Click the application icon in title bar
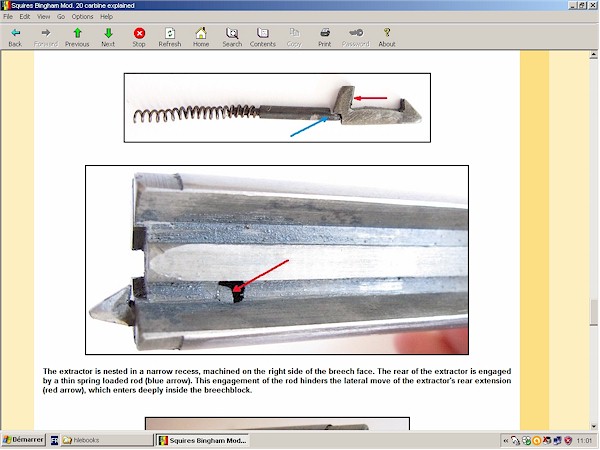Viewport: 600px width, 450px height. coord(5,5)
